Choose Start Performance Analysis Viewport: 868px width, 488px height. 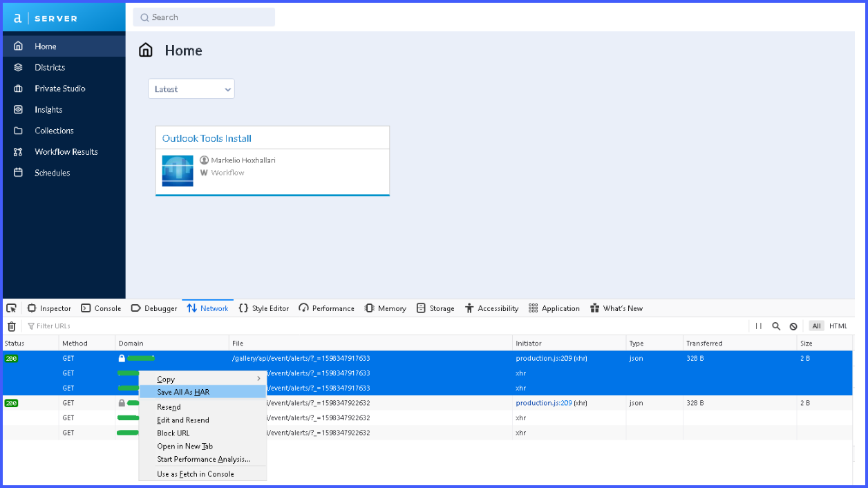202,460
